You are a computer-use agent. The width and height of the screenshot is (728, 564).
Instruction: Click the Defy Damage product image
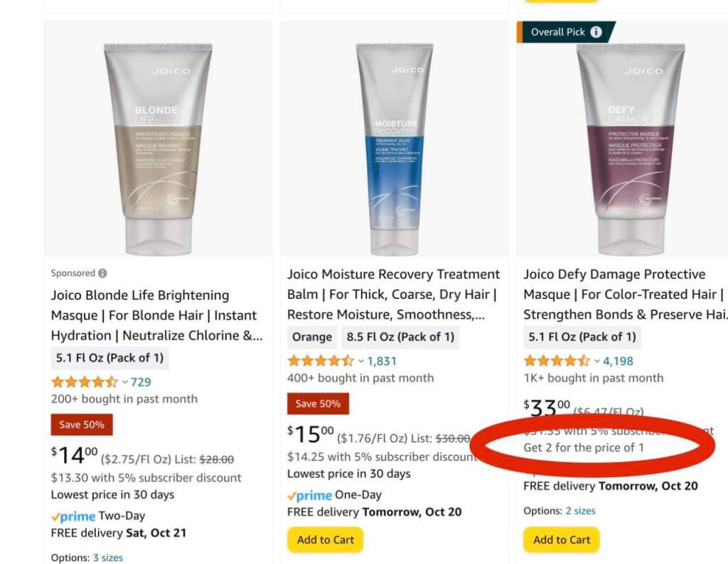(631, 139)
